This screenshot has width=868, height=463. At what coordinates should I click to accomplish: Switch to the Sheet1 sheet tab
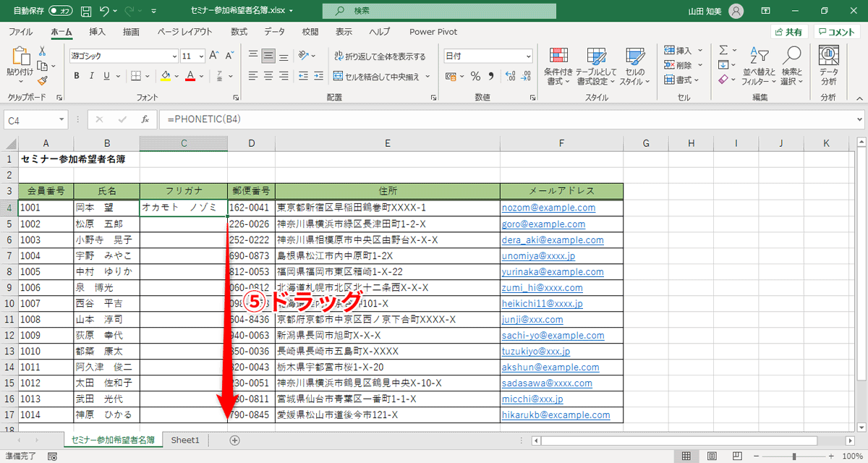click(x=184, y=439)
